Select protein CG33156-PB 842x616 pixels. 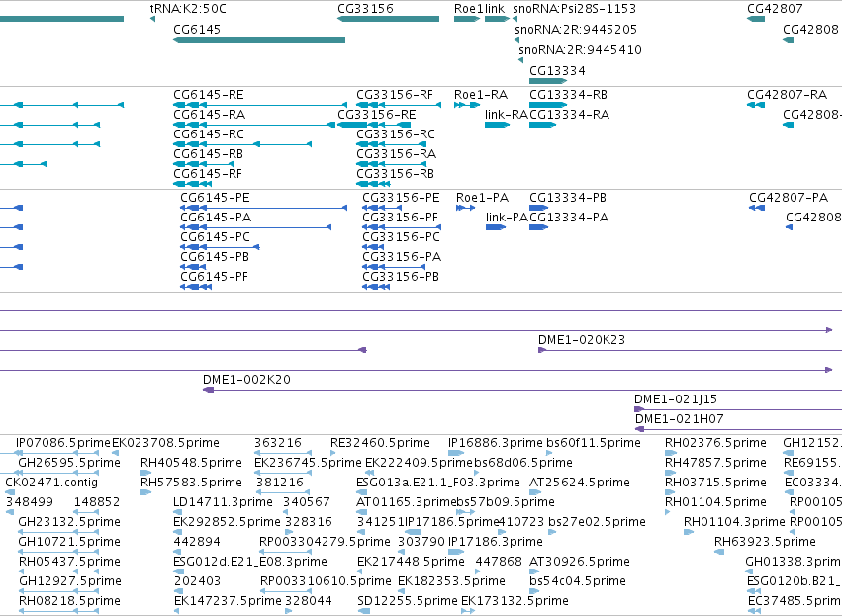tap(376, 287)
